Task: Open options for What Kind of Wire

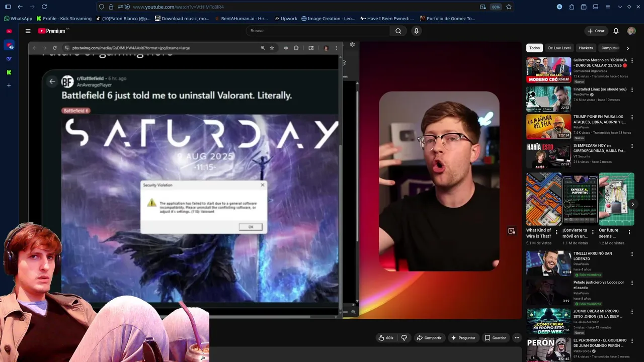Action: (556, 232)
